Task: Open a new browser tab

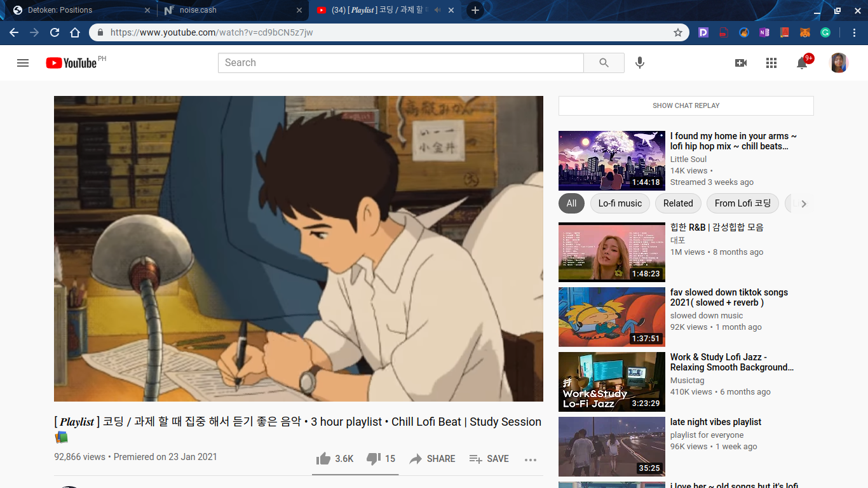Action: (475, 10)
